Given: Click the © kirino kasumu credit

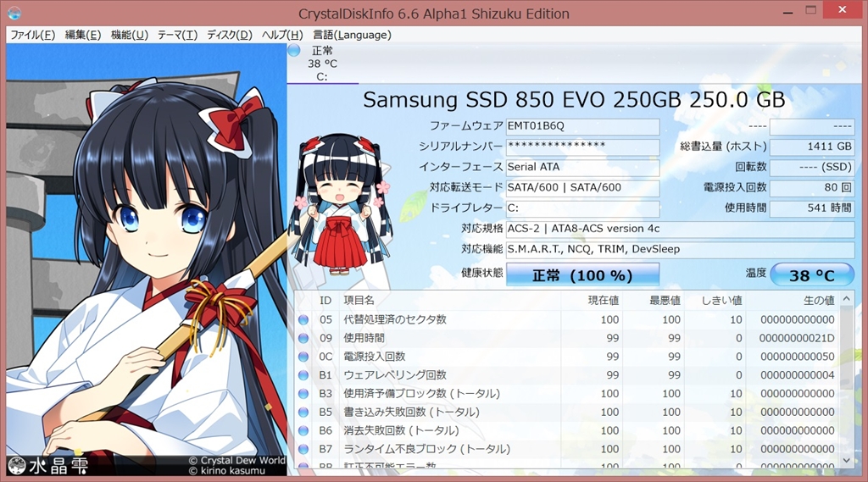Looking at the screenshot, I should point(227,471).
